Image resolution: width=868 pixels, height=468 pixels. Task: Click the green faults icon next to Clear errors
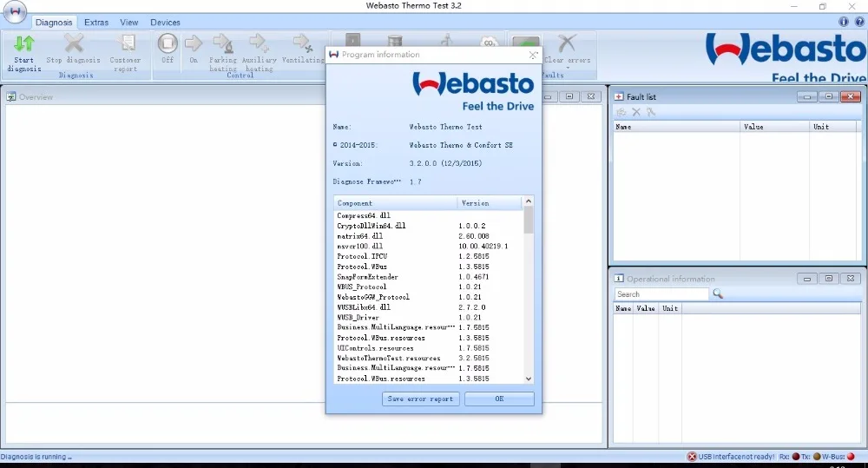tap(526, 42)
